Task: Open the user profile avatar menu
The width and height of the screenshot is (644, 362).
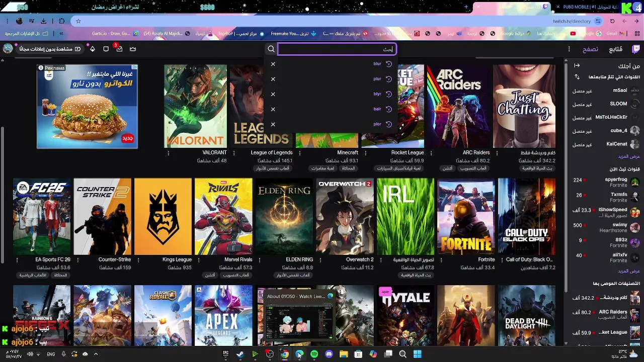Action: (8, 49)
